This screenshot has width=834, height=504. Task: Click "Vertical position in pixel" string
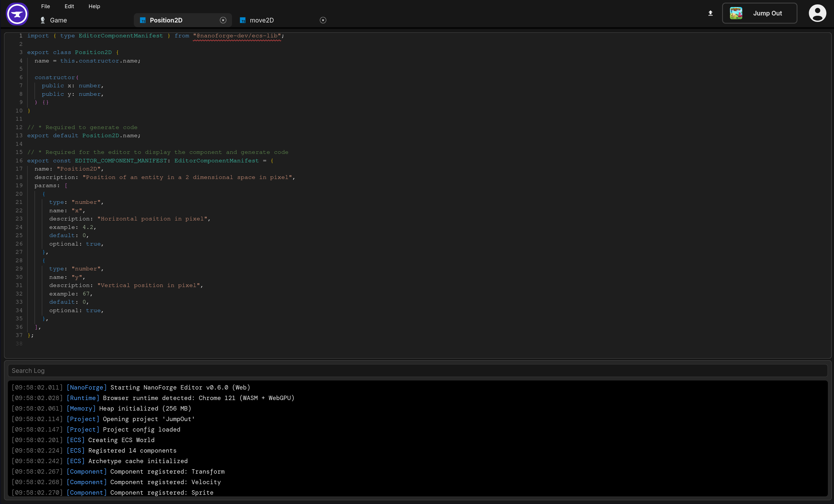[148, 286]
